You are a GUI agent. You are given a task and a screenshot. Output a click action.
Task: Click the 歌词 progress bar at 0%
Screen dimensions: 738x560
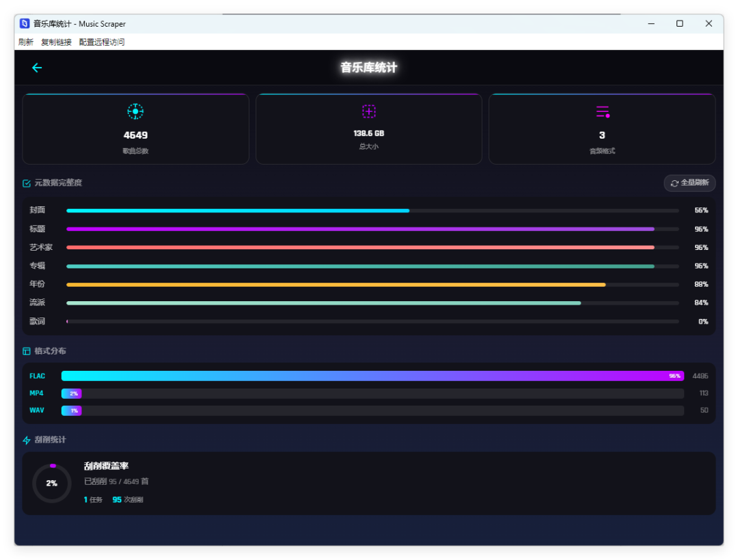(372, 322)
